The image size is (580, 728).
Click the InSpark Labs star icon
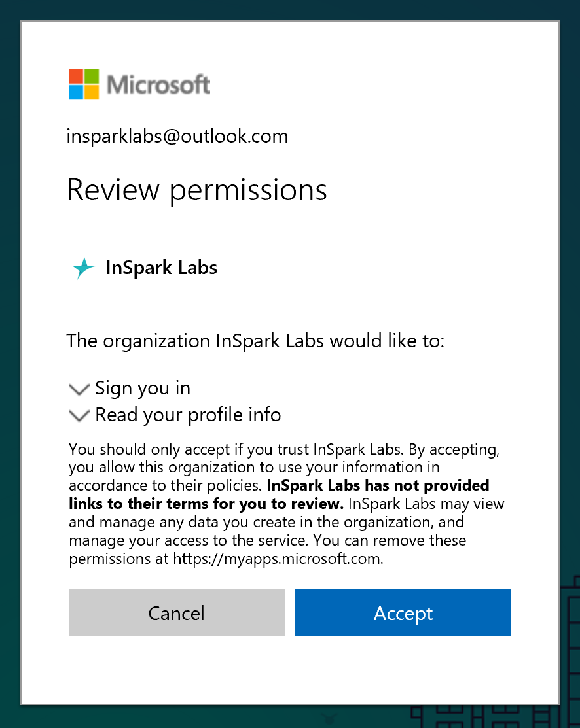(83, 268)
